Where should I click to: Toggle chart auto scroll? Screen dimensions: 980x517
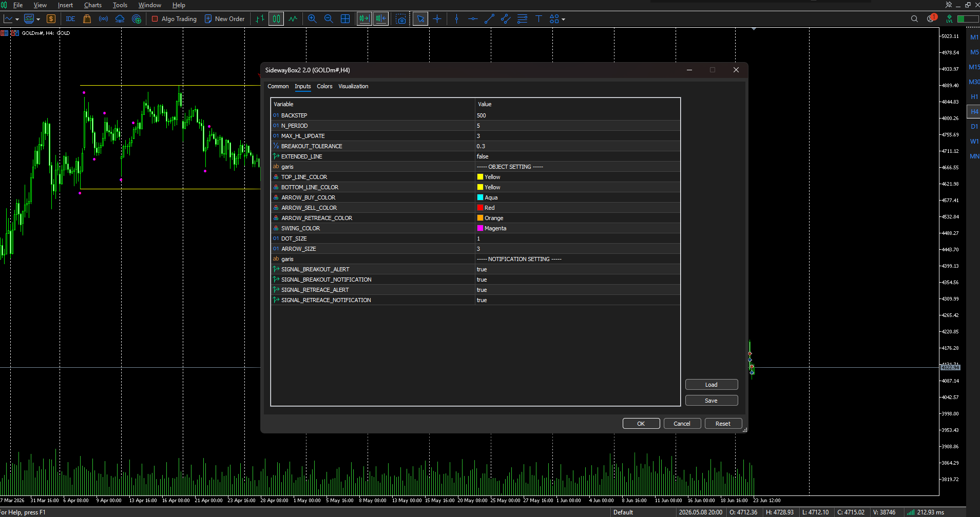click(x=364, y=19)
